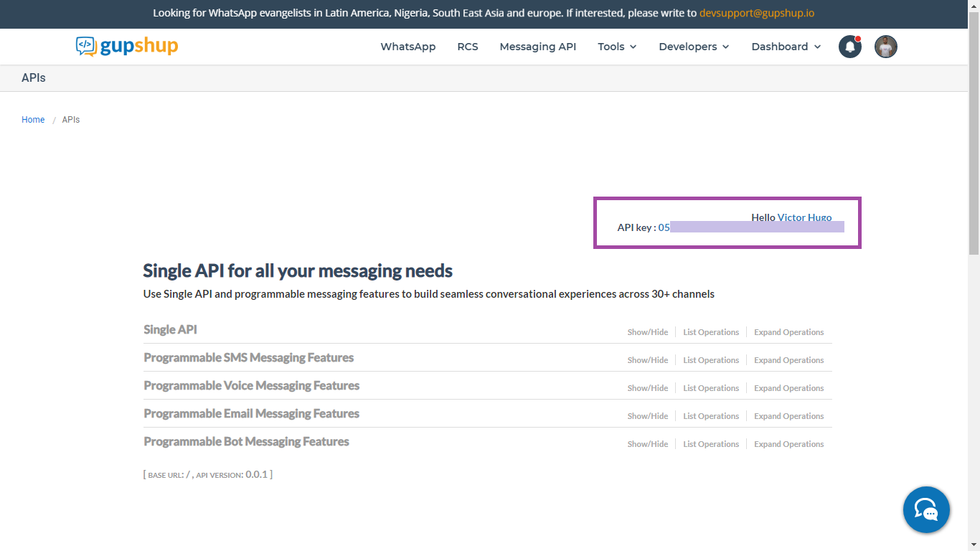The image size is (980, 551).
Task: Open the user profile avatar
Action: 886,47
